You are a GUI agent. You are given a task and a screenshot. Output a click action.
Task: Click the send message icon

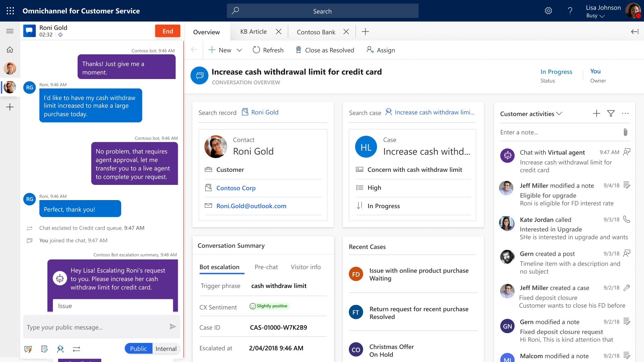click(x=173, y=327)
